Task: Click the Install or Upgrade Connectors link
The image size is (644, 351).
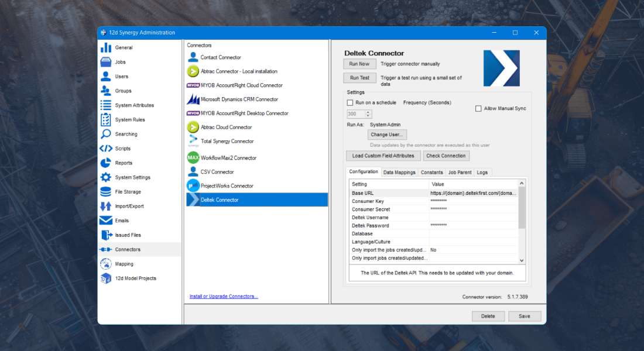Action: 224,297
